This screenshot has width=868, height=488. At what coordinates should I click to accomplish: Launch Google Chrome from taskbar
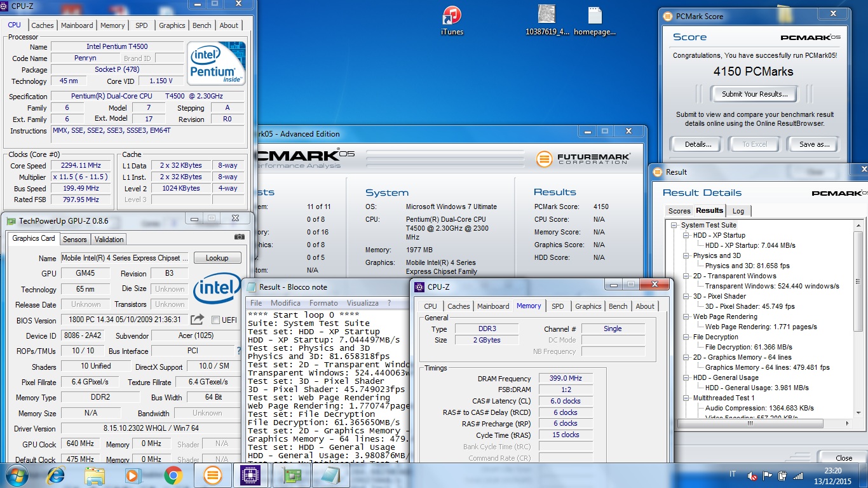[x=173, y=475]
